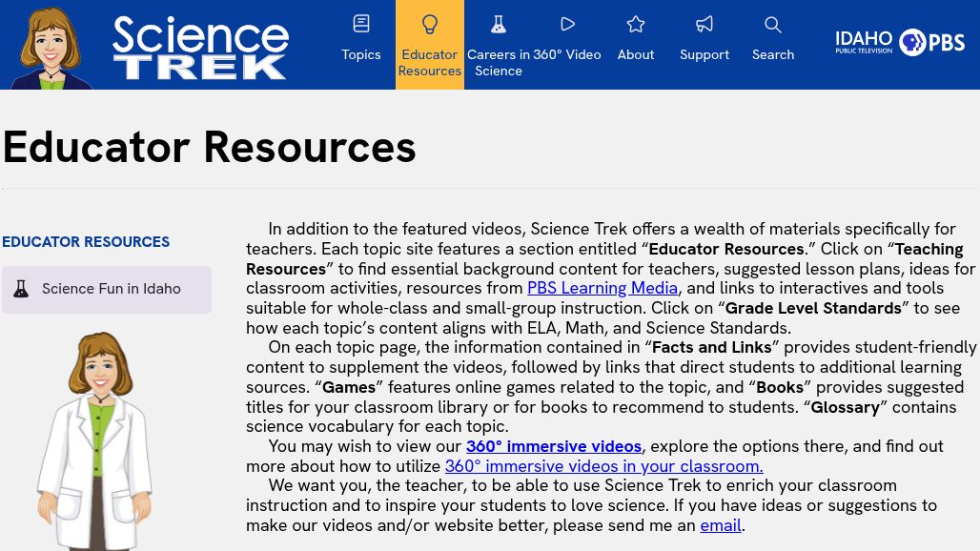
Task: Open the Topics navigation menu item
Action: (360, 54)
